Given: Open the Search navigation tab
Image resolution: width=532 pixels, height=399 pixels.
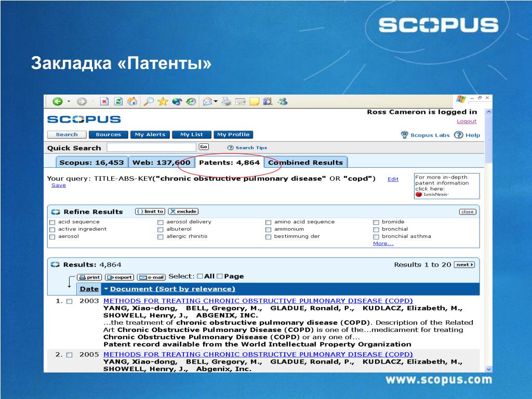Looking at the screenshot, I should (67, 135).
